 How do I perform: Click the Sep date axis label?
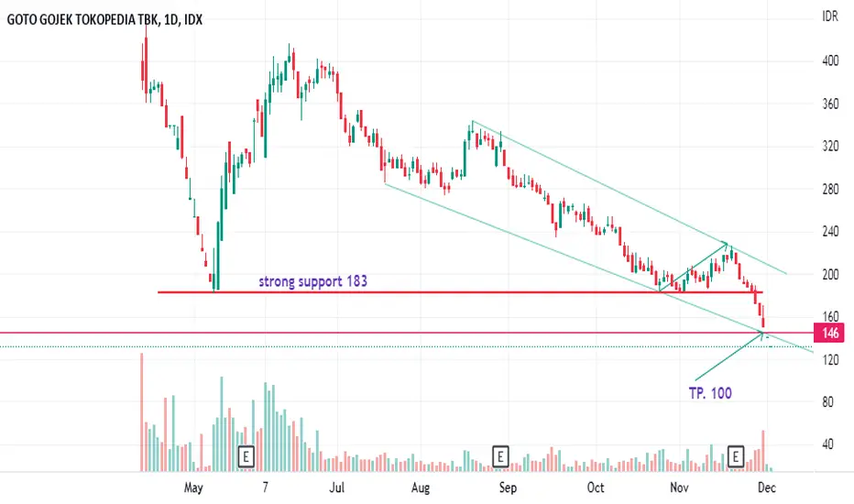pos(508,488)
